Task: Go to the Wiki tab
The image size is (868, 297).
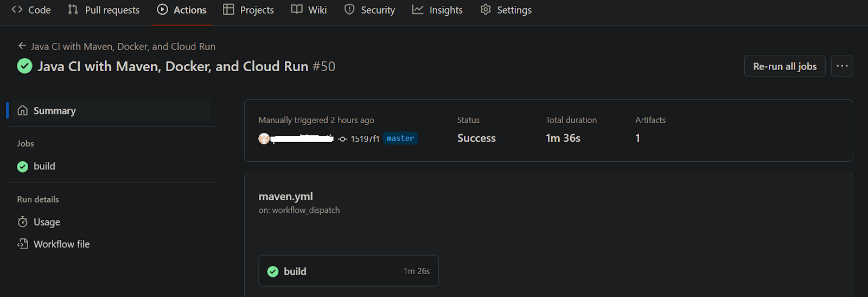Action: tap(309, 10)
